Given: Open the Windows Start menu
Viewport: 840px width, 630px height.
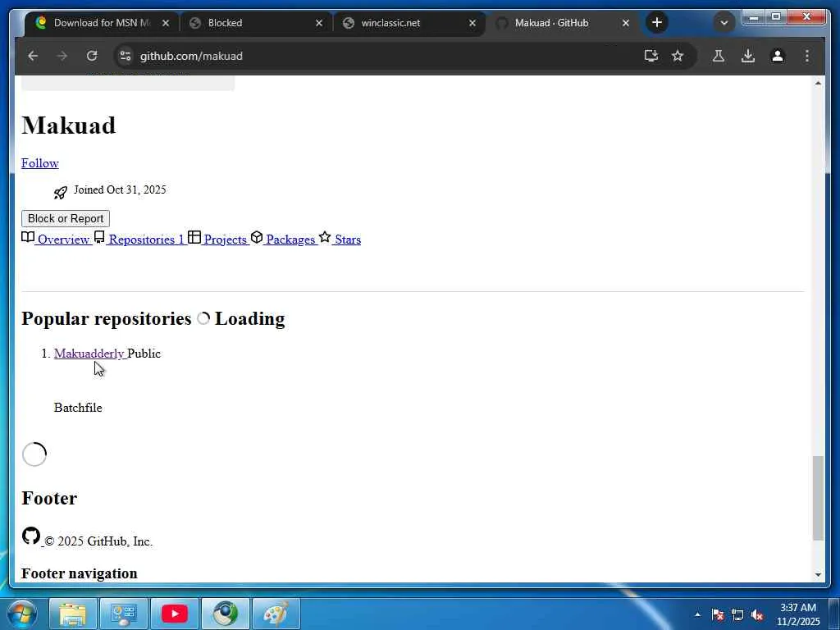Looking at the screenshot, I should click(22, 614).
